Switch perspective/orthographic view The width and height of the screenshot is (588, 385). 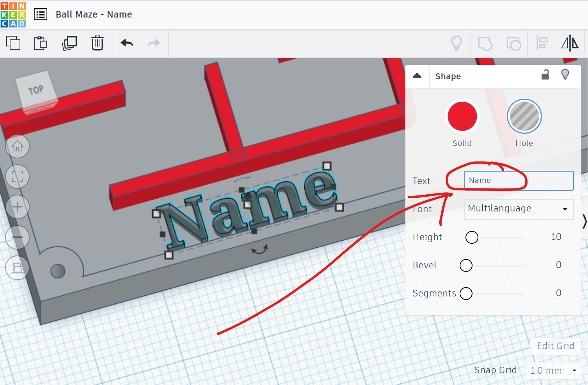(18, 268)
